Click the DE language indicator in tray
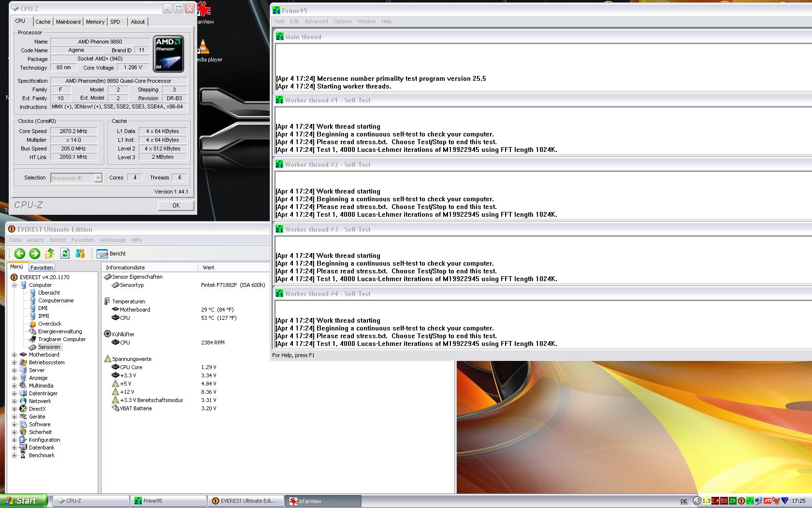Screen dimensions: 812x508 (x=684, y=501)
